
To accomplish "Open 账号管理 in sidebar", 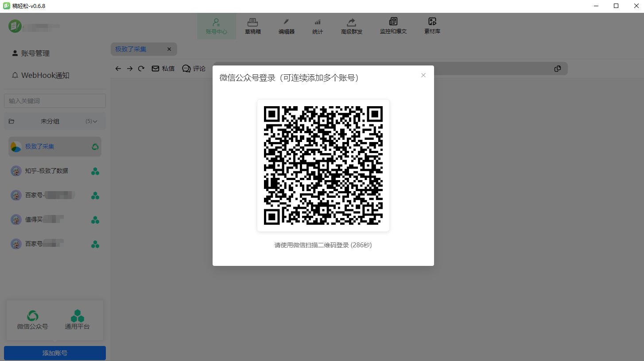I will pyautogui.click(x=31, y=53).
